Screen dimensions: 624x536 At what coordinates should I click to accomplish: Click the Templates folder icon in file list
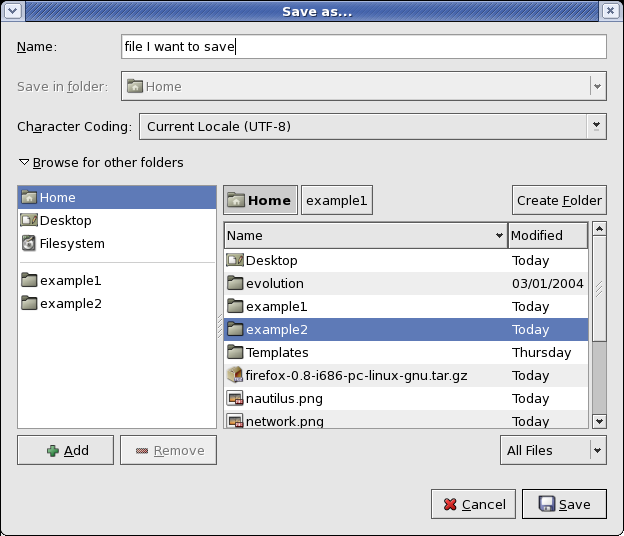point(235,352)
